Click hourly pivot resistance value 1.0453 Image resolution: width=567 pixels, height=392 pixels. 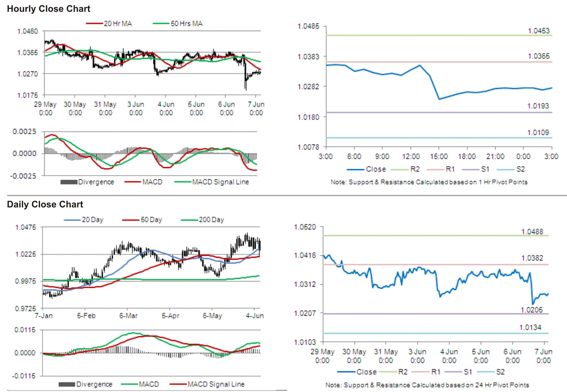pyautogui.click(x=539, y=31)
